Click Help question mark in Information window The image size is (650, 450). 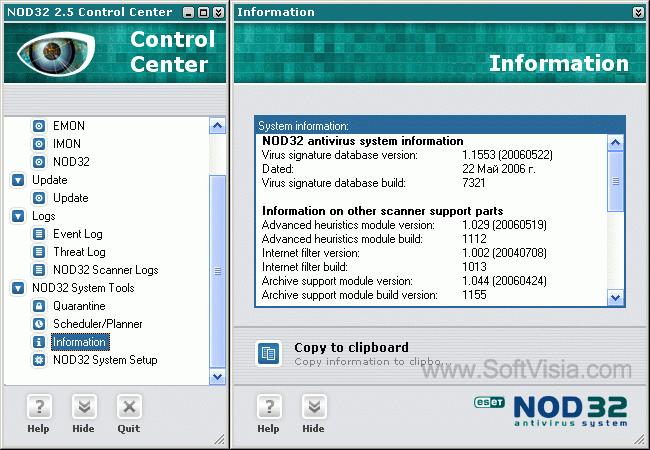(269, 407)
